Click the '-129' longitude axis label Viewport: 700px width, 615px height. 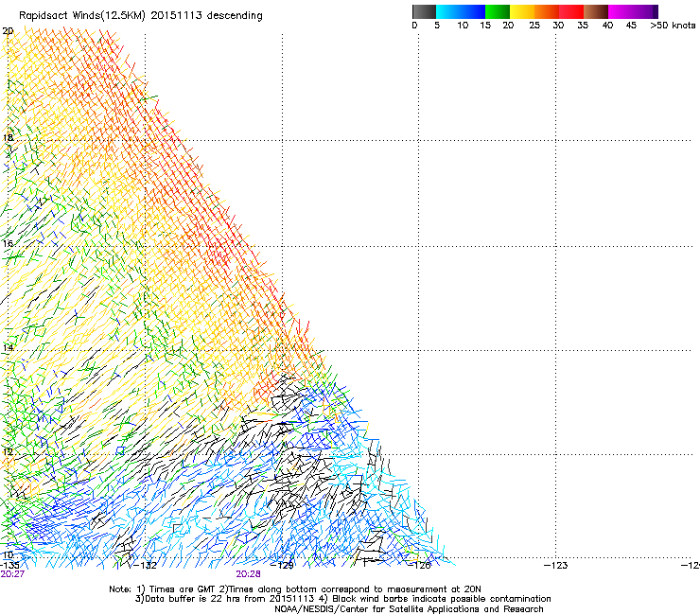click(x=282, y=566)
